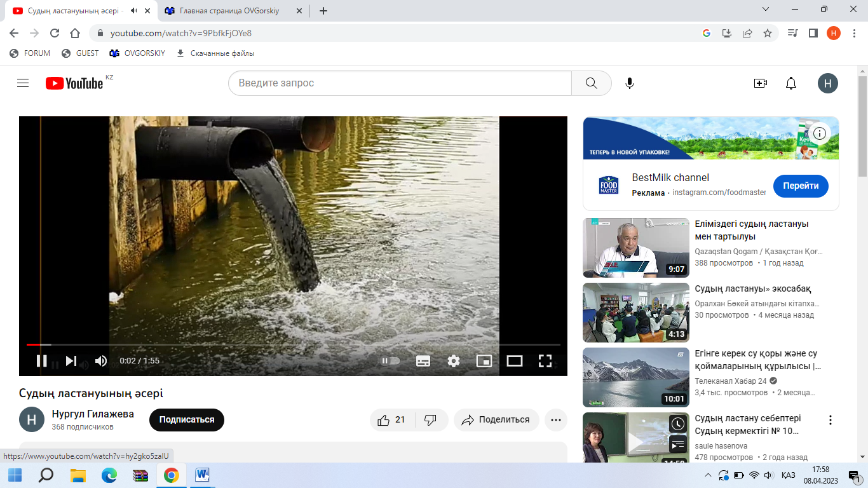Open the YouTube notifications bell
Screen dimensions: 868x488
point(791,83)
